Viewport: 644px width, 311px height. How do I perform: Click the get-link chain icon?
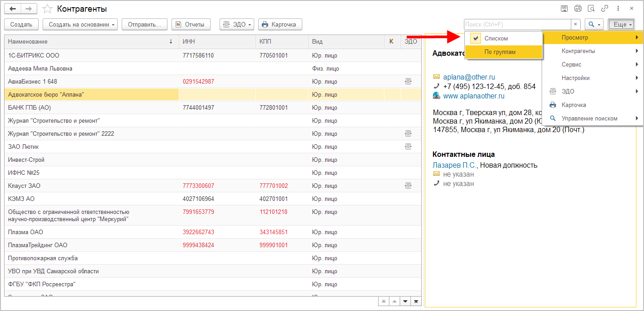tap(605, 9)
